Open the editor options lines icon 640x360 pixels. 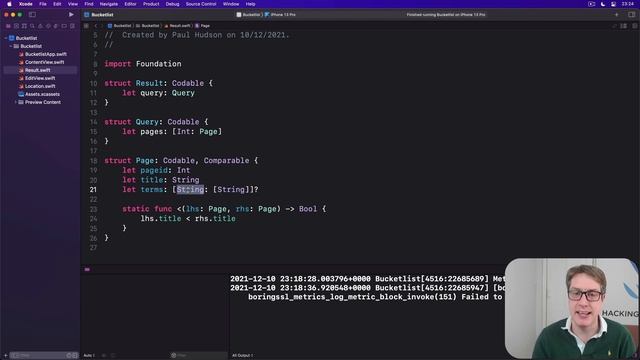pyautogui.click(x=624, y=26)
